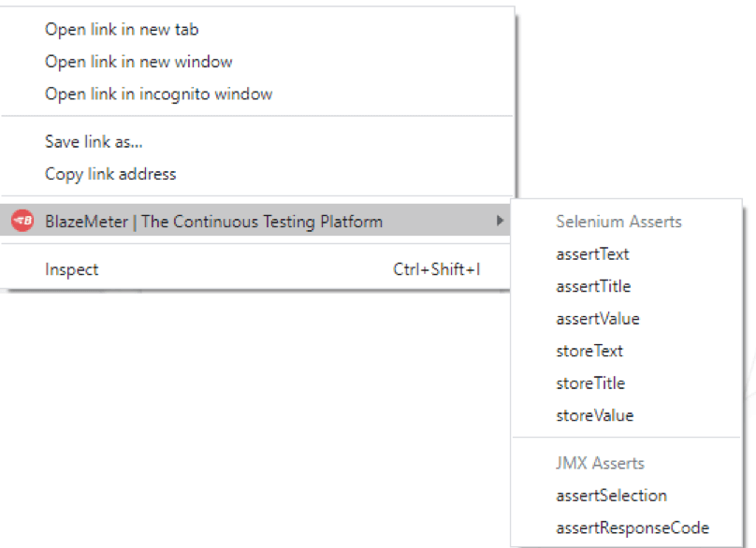Click the Selenium Asserts header
Viewport: 756px width, 548px height.
click(x=618, y=222)
